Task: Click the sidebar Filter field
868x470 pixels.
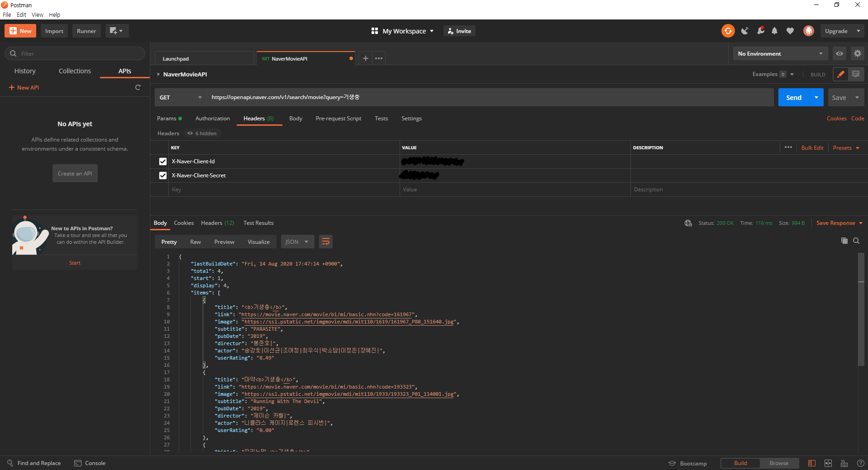Action: point(75,53)
